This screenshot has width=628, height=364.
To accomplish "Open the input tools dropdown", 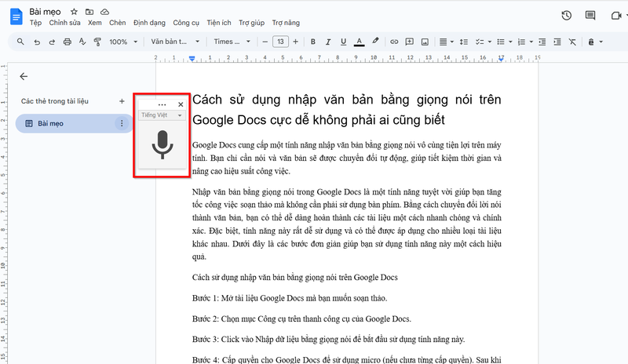I will click(595, 42).
